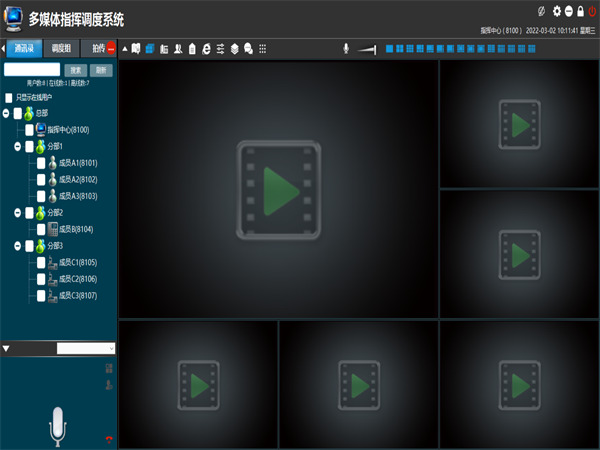Viewport: 600px width, 450px height.
Task: Click the layers stack icon in toolbar
Action: pyautogui.click(x=234, y=48)
